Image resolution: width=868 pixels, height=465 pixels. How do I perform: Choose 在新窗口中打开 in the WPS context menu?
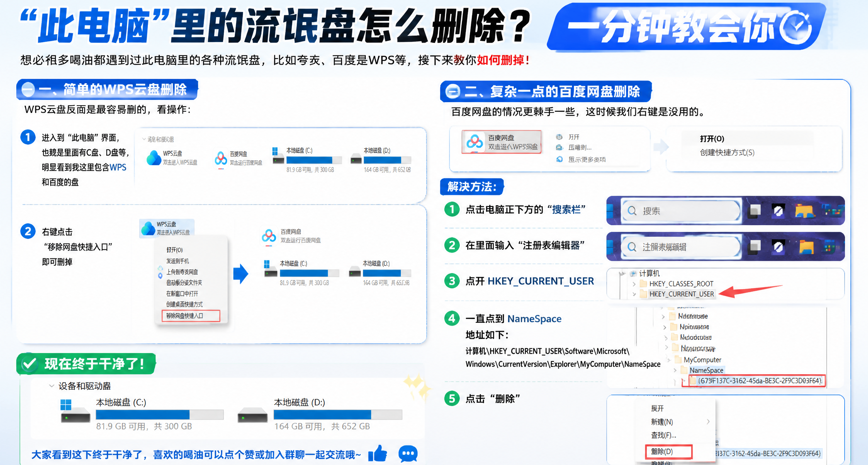pos(182,293)
